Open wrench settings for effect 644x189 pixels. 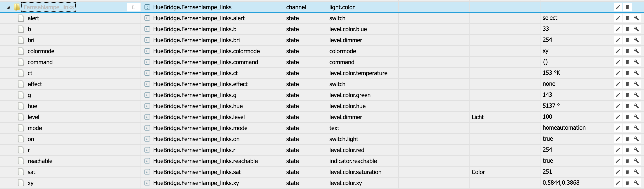point(636,84)
